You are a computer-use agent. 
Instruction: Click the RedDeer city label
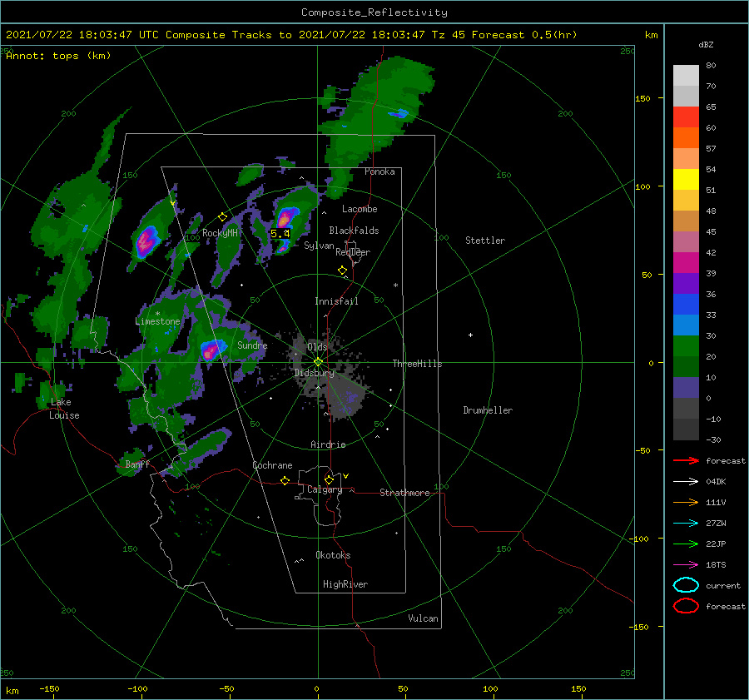(353, 252)
